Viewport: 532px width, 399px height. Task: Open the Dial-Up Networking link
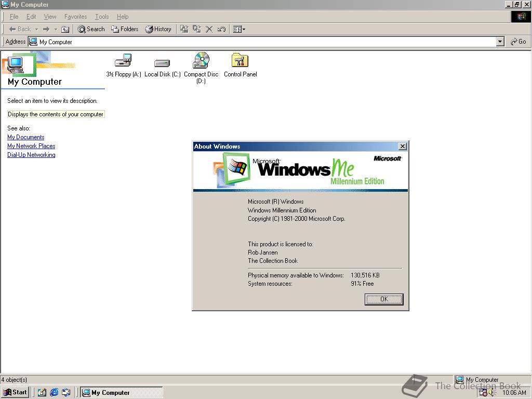[31, 155]
